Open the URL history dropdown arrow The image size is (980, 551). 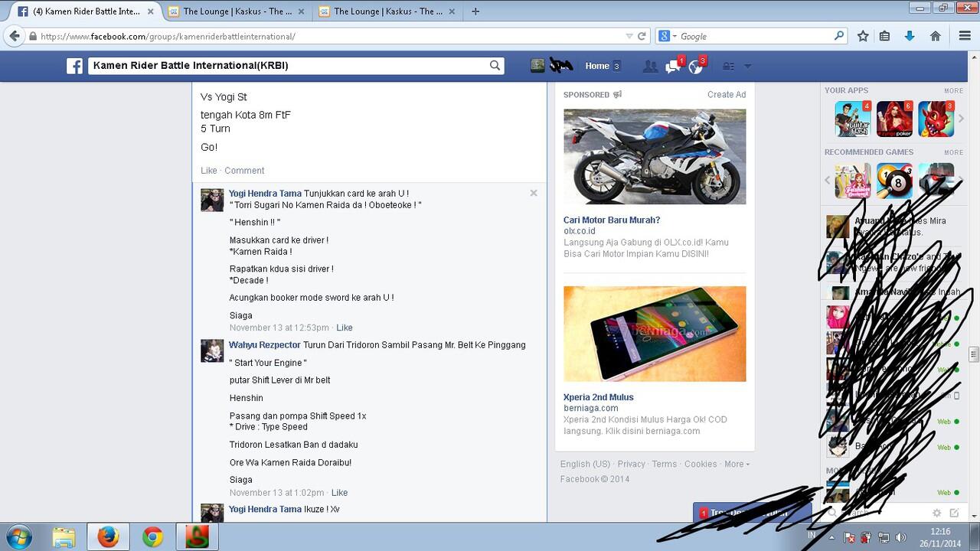click(629, 36)
